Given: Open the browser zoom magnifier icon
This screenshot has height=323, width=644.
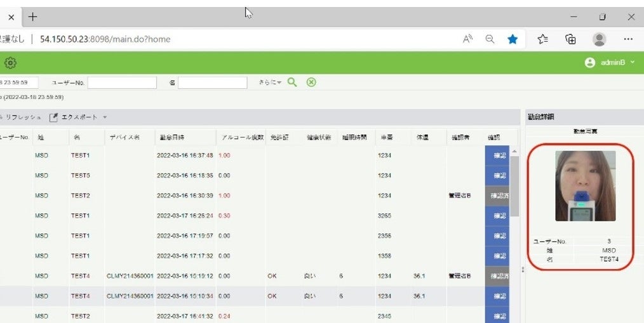Looking at the screenshot, I should (x=490, y=39).
